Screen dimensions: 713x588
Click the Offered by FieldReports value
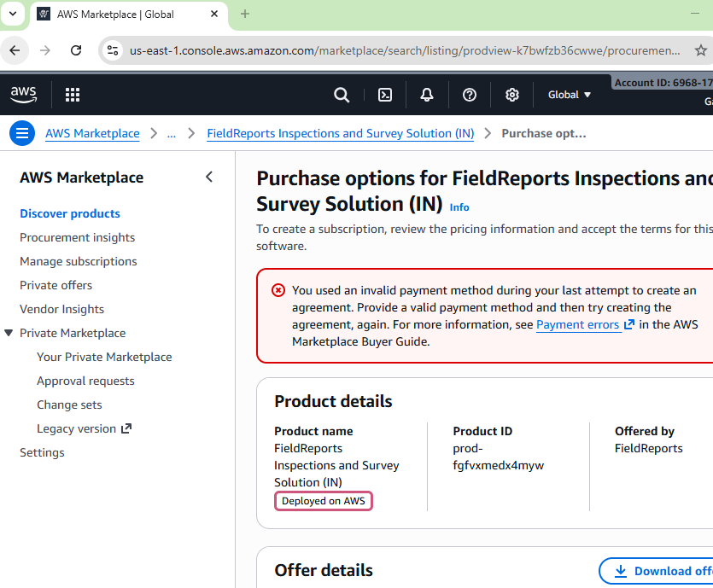pos(648,449)
